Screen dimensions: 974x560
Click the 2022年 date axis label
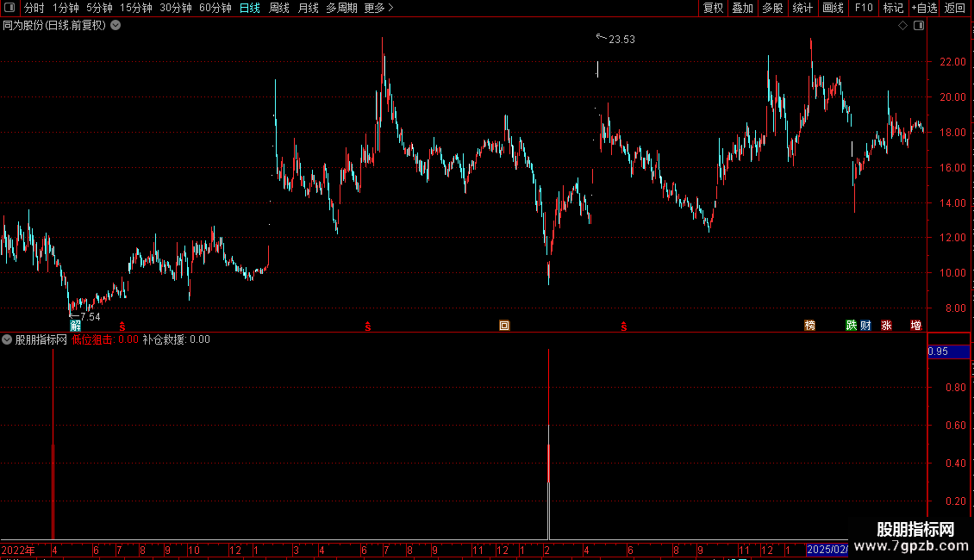point(18,550)
